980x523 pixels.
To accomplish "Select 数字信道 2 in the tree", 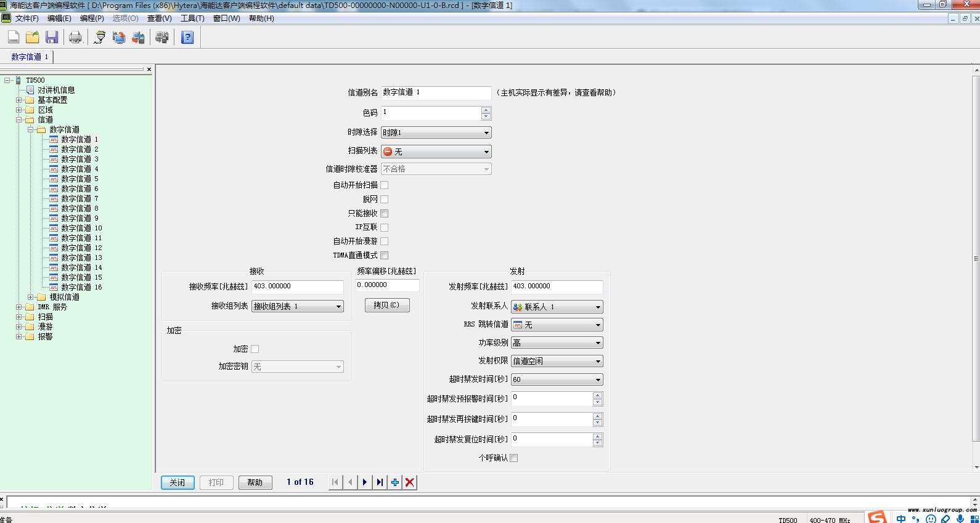I will coord(80,149).
